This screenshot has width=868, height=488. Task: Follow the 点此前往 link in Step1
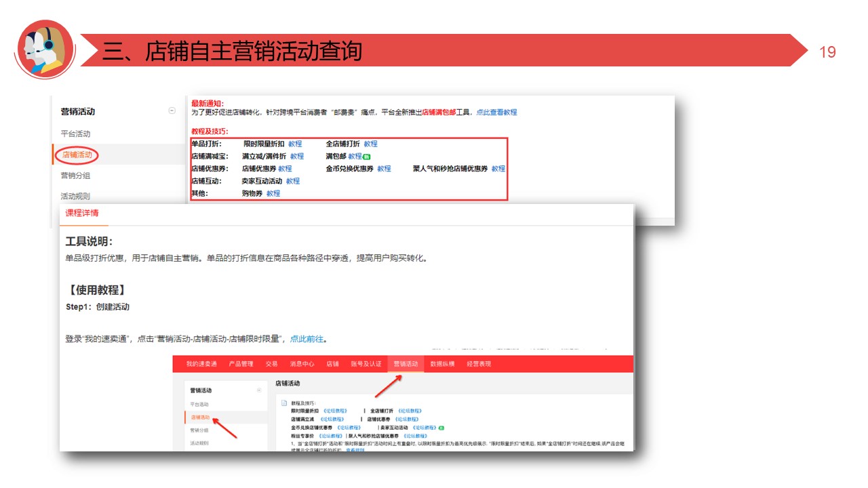click(x=307, y=339)
